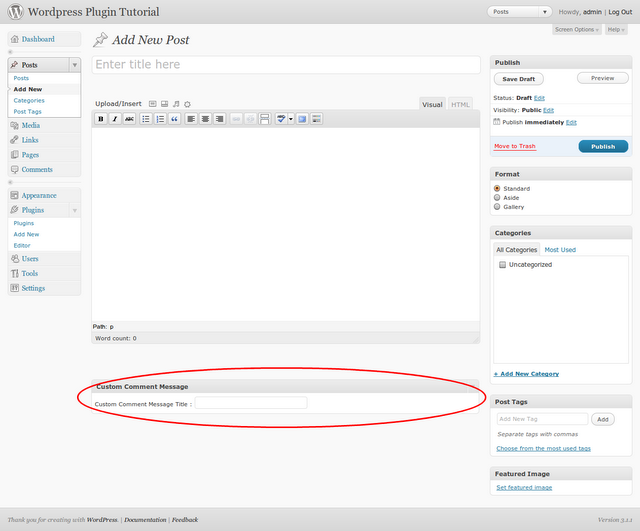Open the All Categories tab
640x531 pixels.
[x=516, y=249]
